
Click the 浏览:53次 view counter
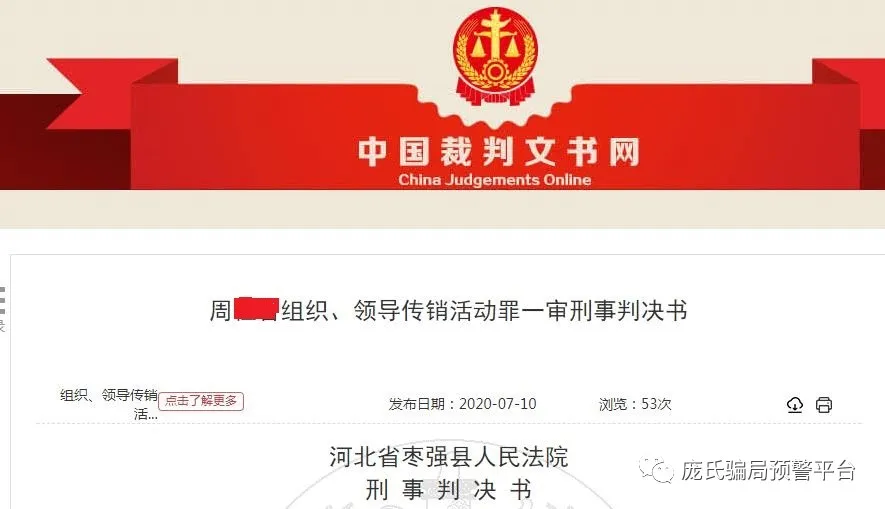(x=635, y=404)
